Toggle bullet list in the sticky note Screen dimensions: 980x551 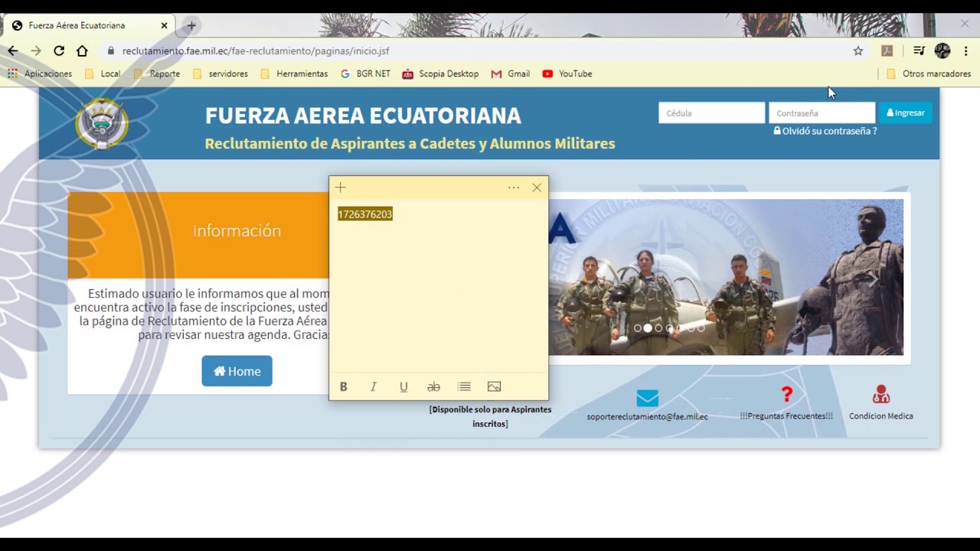464,386
